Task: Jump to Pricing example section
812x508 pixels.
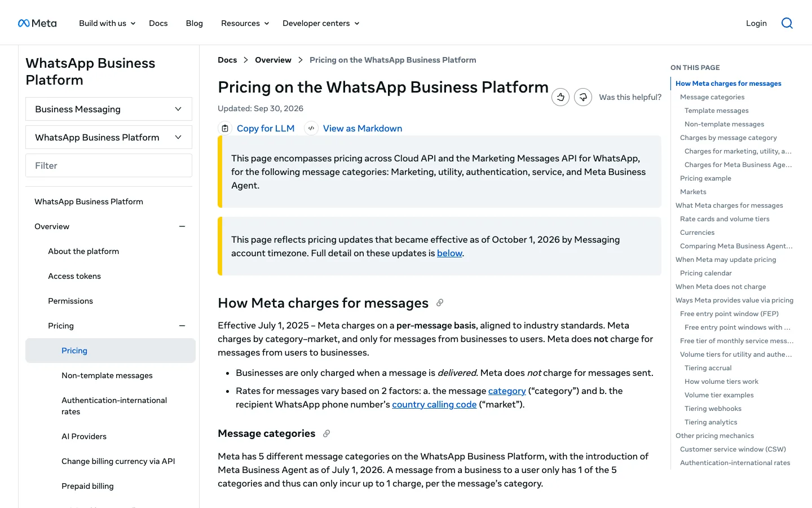Action: (705, 178)
